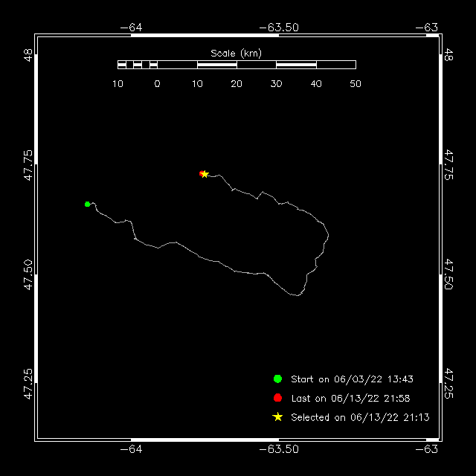Click the 47.25 latitude label on left axis
Screen dimensions: 476x476
pos(28,383)
